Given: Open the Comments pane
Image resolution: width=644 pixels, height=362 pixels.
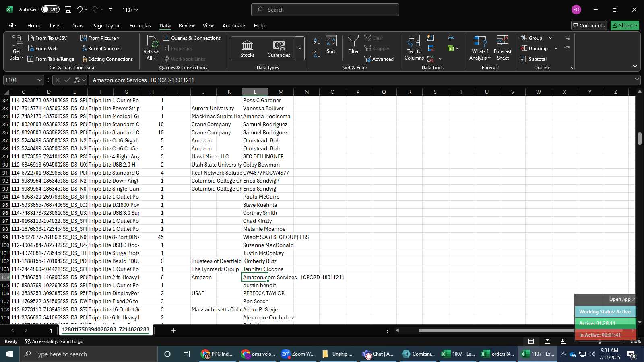Looking at the screenshot, I should pyautogui.click(x=589, y=25).
